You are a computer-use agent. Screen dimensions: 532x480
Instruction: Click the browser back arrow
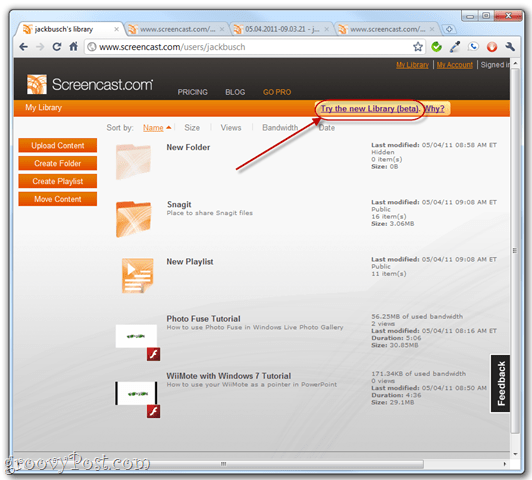click(23, 47)
